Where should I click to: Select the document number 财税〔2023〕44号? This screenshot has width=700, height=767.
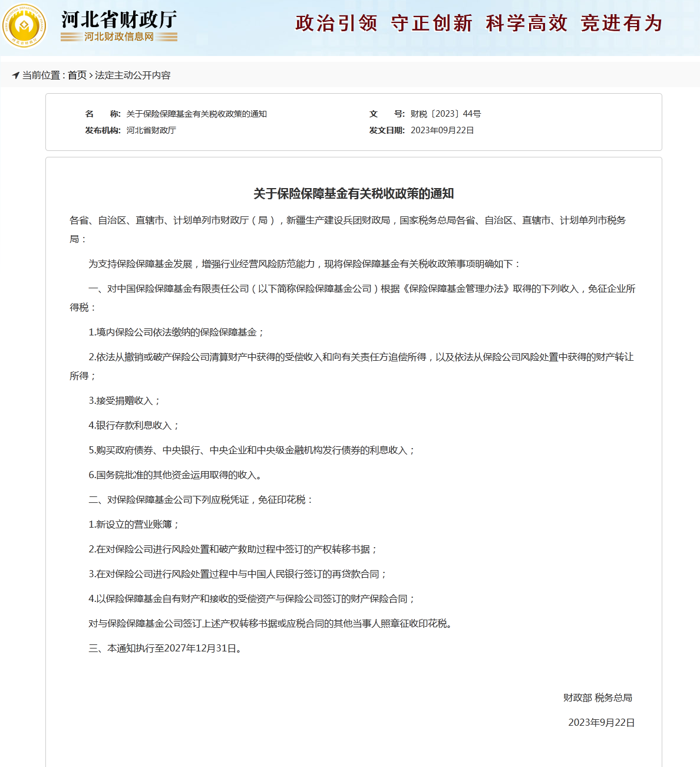click(445, 114)
